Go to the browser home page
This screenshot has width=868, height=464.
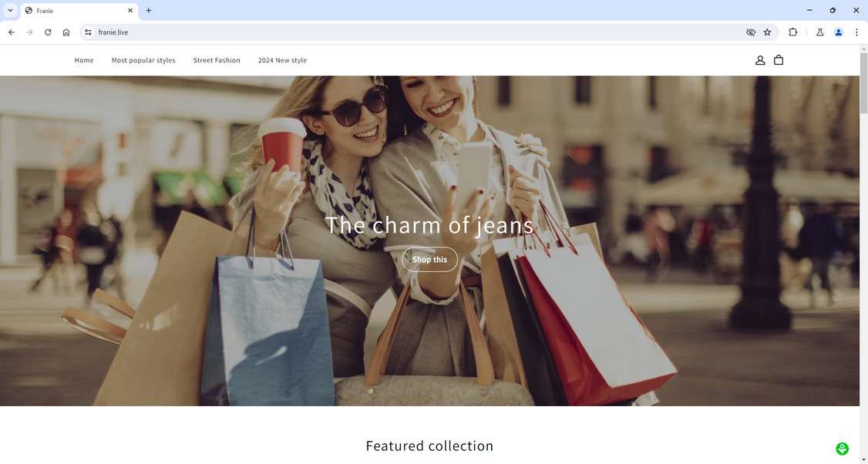point(66,32)
